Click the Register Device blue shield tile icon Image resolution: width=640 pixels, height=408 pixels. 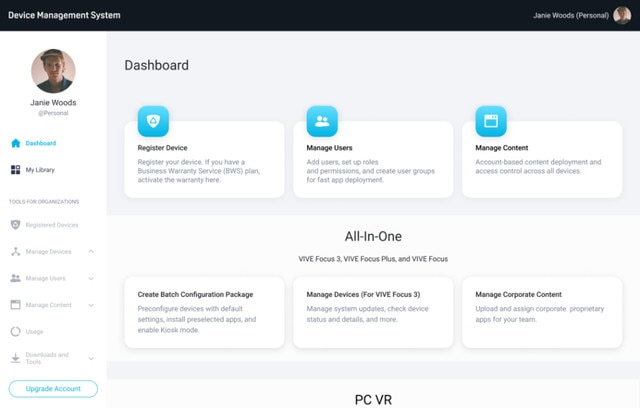153,121
